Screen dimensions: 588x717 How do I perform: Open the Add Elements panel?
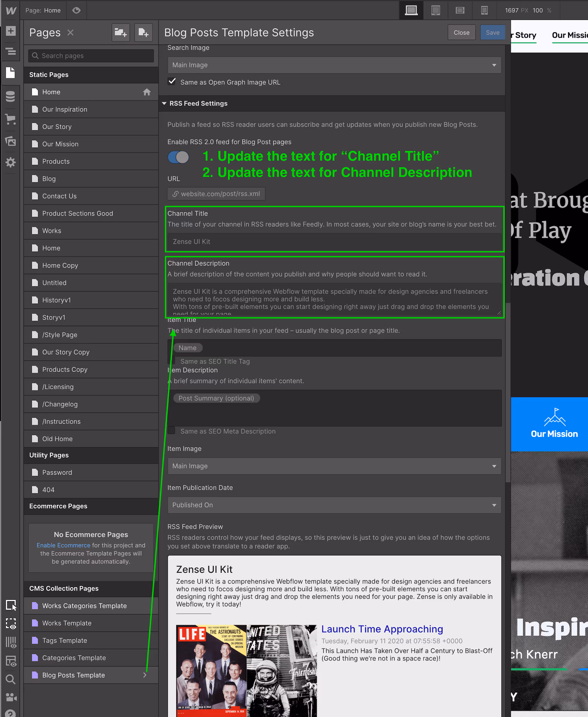(x=11, y=31)
